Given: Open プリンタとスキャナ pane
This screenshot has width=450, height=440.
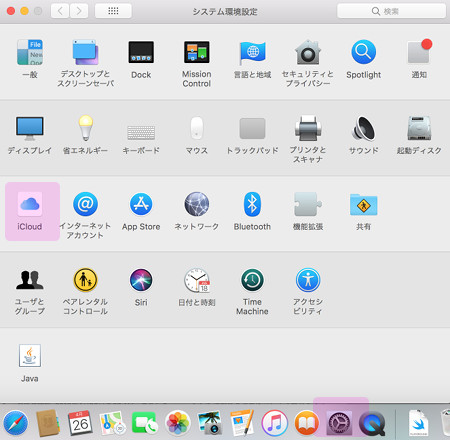Looking at the screenshot, I should point(308,128).
